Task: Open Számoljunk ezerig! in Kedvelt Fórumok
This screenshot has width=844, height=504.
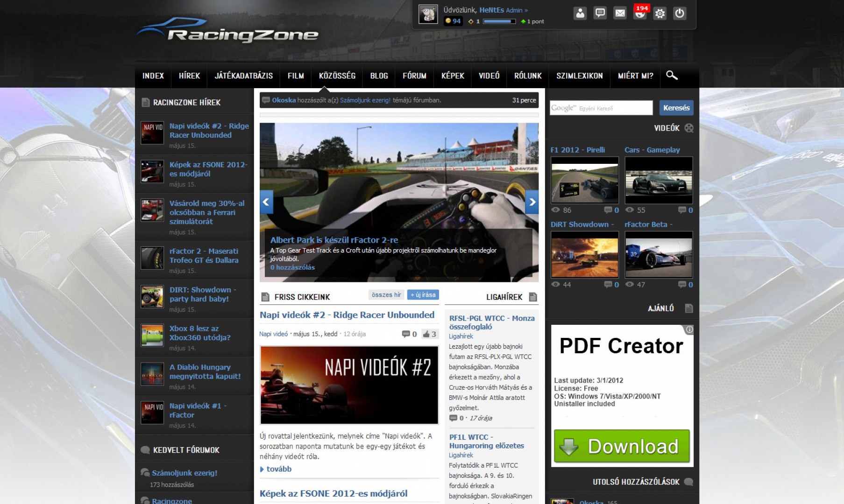Action: coord(184,473)
